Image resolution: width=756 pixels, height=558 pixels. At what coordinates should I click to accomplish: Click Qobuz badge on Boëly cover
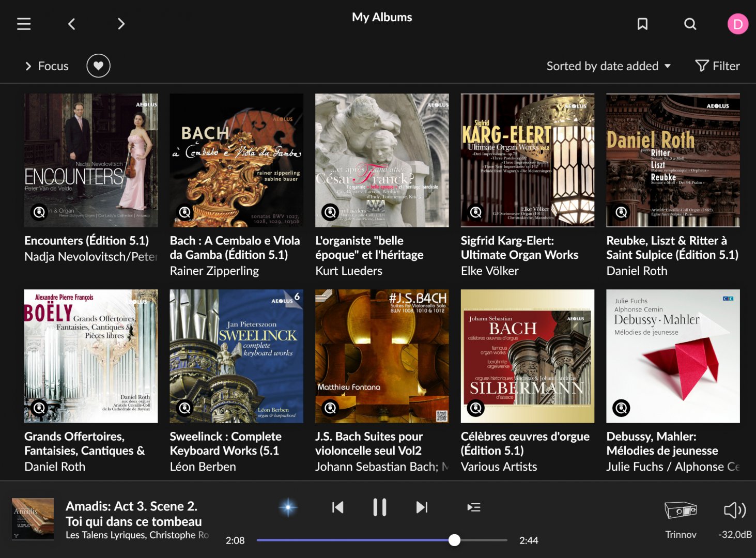(39, 408)
